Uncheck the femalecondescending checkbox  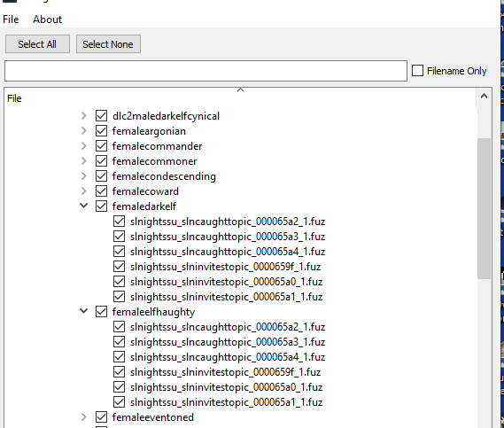click(x=101, y=176)
